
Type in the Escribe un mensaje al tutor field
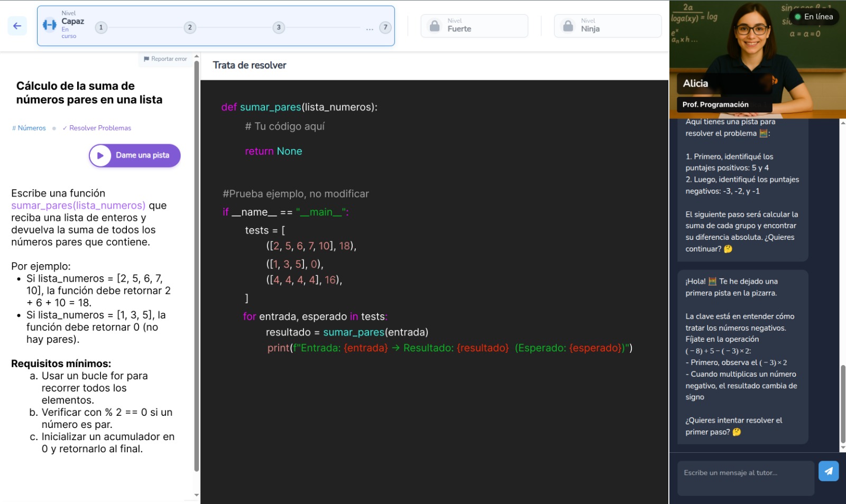pos(746,478)
